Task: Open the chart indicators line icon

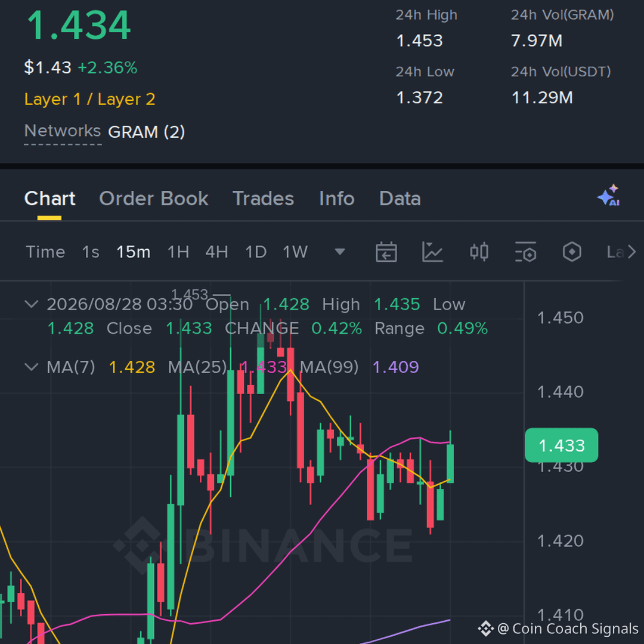Action: click(432, 252)
